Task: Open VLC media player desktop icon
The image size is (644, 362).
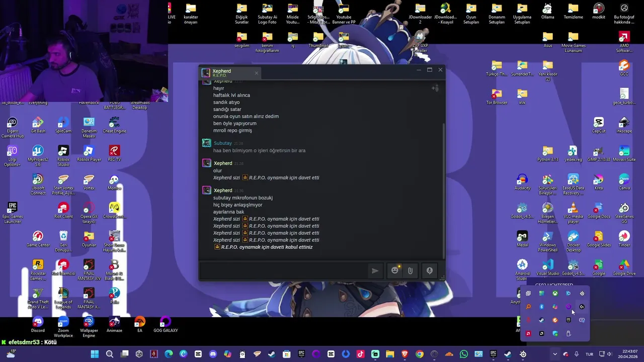Action: click(x=573, y=213)
